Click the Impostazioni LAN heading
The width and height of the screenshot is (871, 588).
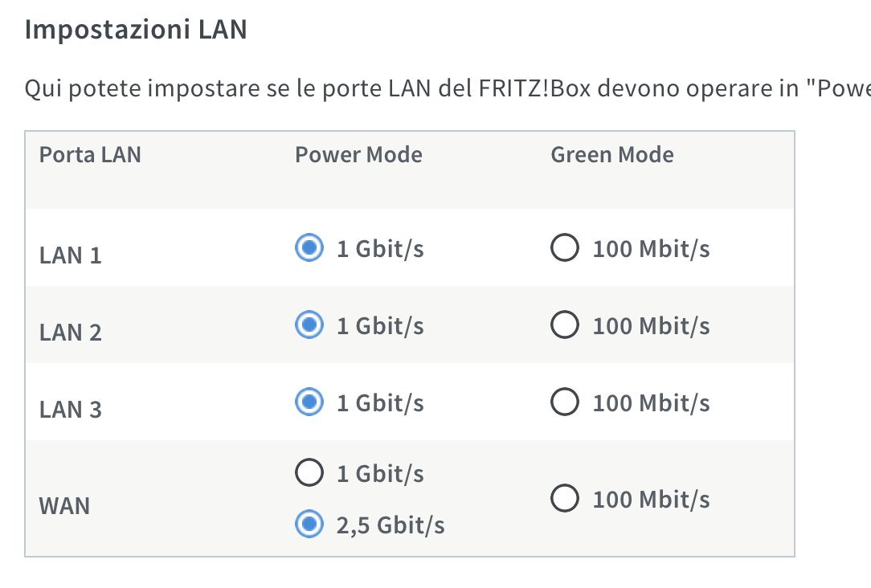coord(136,30)
